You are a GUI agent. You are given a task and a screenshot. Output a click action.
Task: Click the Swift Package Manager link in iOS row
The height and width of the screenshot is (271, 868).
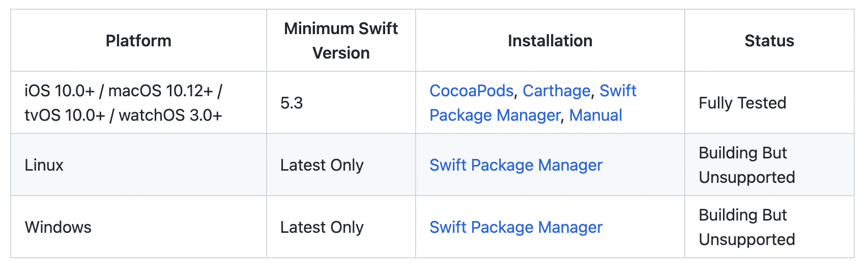click(495, 115)
